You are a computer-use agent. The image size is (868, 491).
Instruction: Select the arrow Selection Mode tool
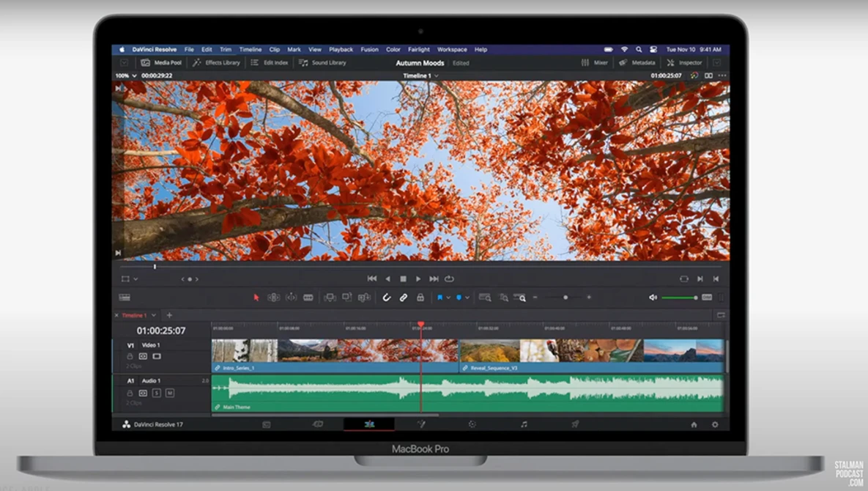point(256,298)
